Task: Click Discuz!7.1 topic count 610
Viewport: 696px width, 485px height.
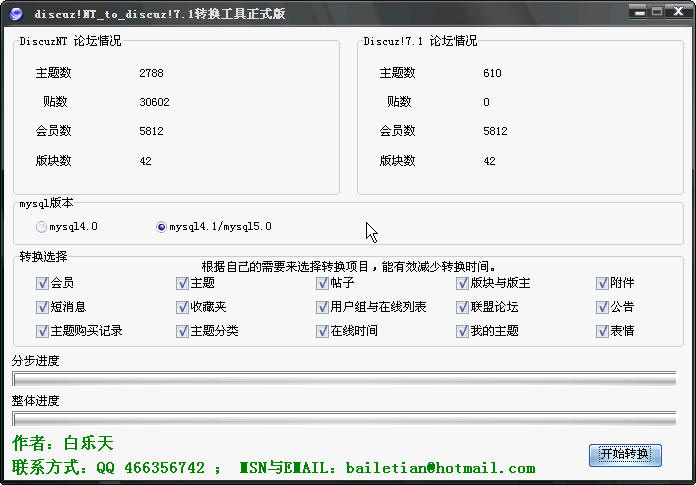Action: [492, 73]
